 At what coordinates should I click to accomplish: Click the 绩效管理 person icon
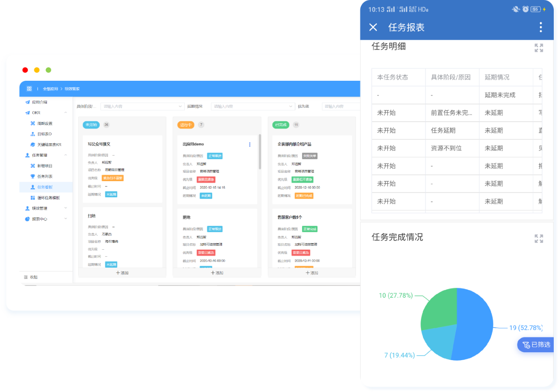(28, 208)
